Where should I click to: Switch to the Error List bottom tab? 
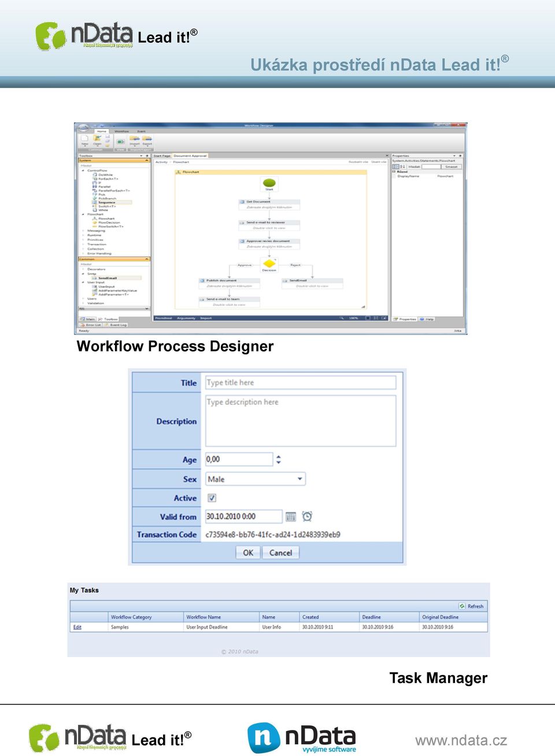[x=91, y=325]
